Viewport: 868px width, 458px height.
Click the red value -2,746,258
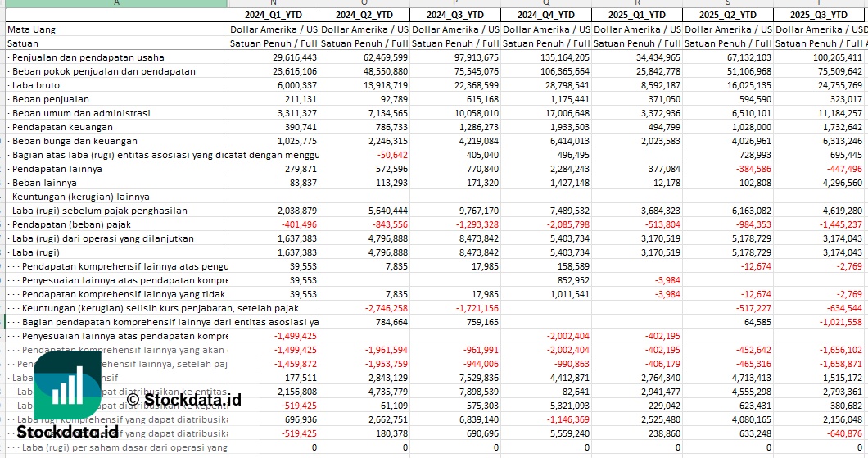(x=387, y=308)
